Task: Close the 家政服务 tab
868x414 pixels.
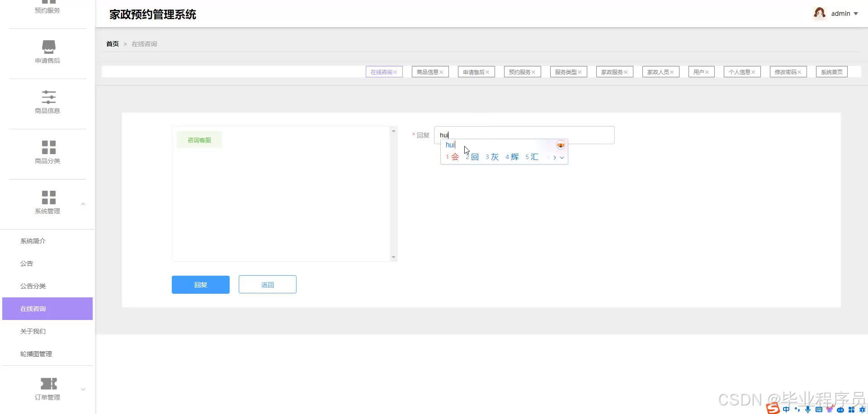Action: click(x=626, y=72)
